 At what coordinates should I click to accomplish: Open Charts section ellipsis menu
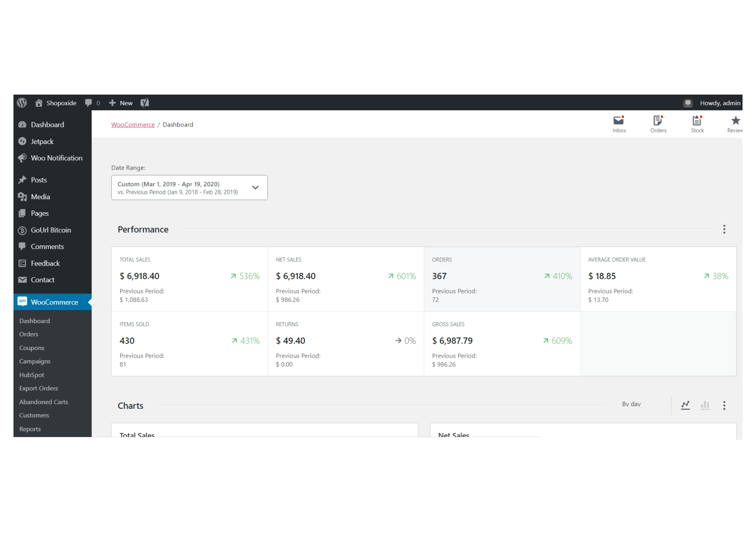(724, 405)
